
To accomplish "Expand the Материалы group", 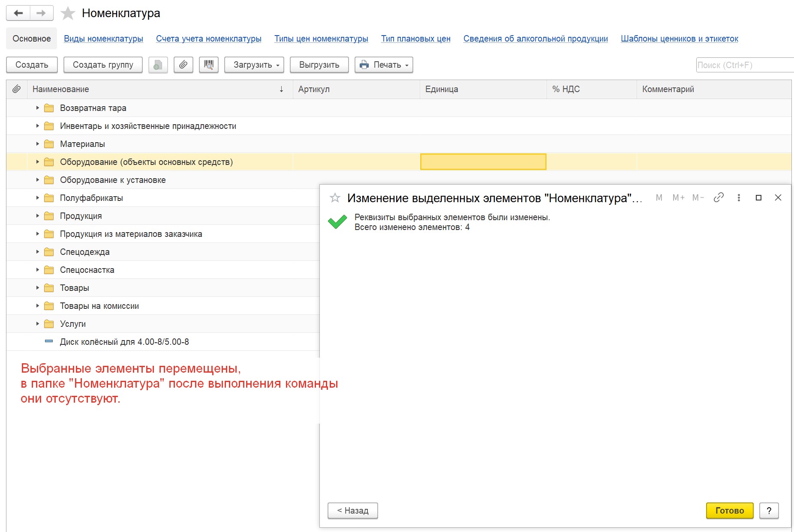I will [x=38, y=144].
